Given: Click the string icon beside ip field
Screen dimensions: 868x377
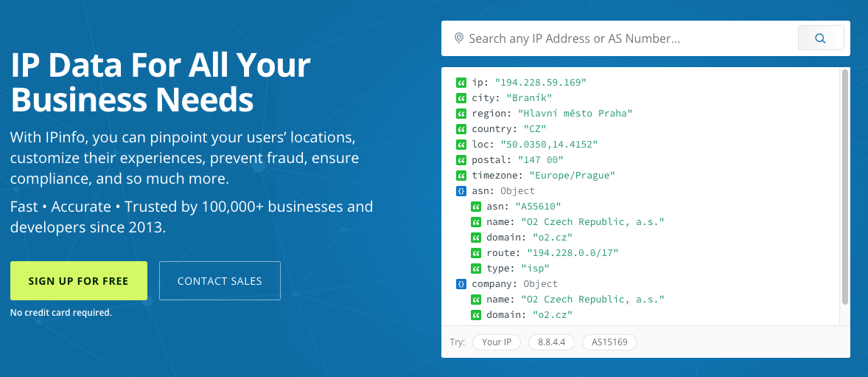Looking at the screenshot, I should (x=461, y=83).
